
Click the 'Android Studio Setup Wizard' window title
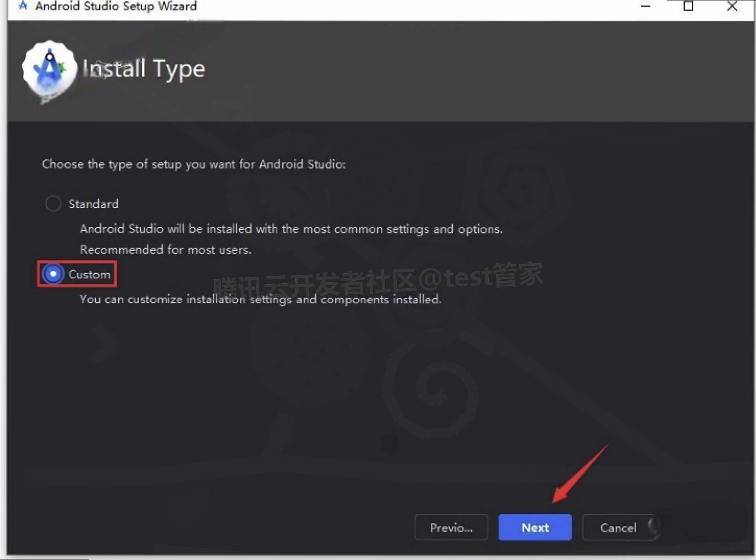coord(116,6)
